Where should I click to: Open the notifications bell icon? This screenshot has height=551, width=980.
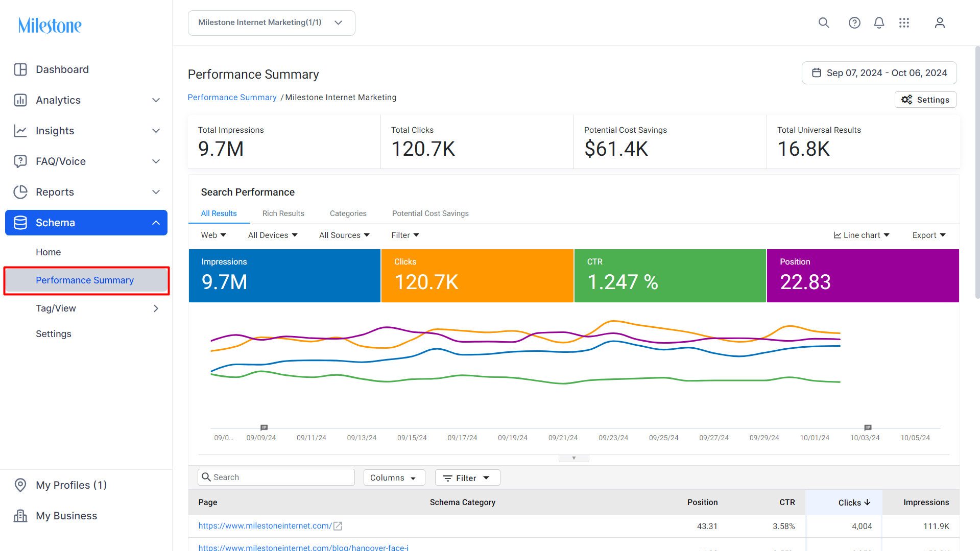(879, 23)
